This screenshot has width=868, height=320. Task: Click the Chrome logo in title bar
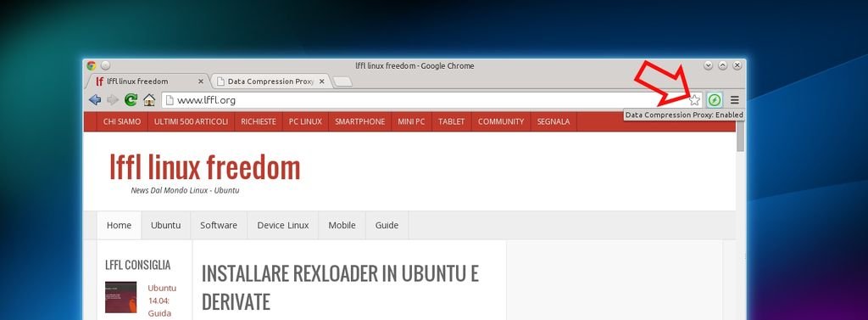(x=92, y=65)
